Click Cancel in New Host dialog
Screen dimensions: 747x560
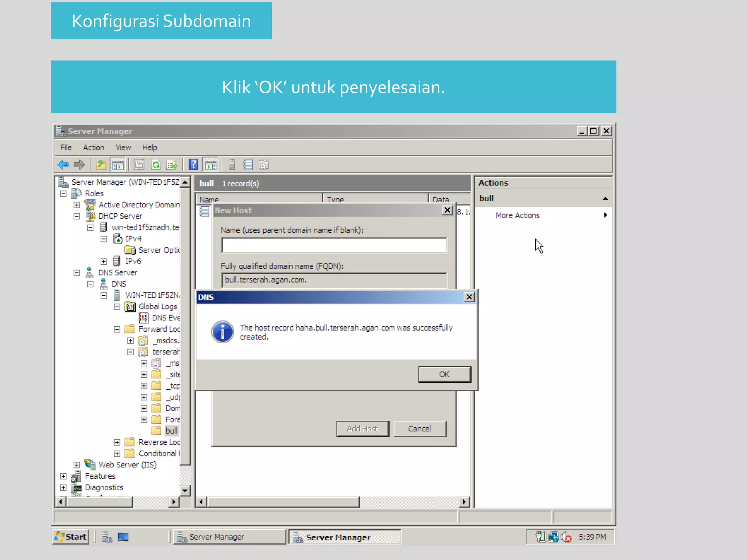click(419, 429)
